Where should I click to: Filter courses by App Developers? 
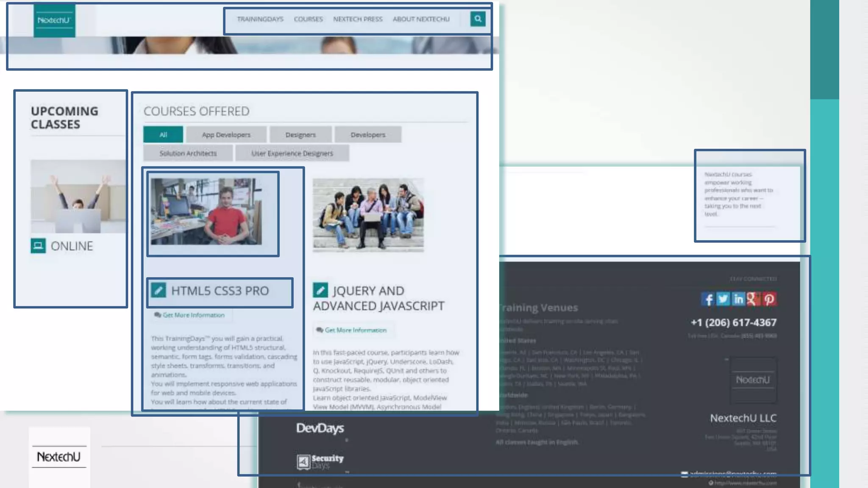tap(226, 135)
